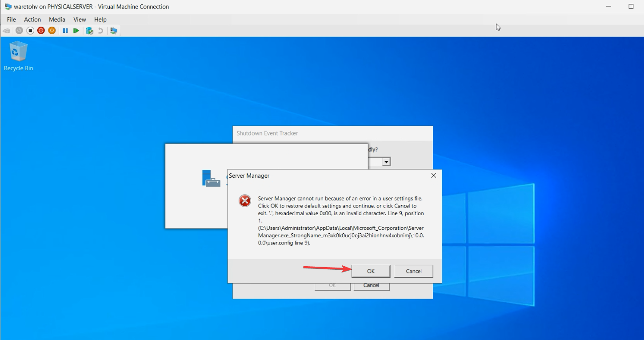Click Cancel in the Server Manager dialog

coord(414,271)
